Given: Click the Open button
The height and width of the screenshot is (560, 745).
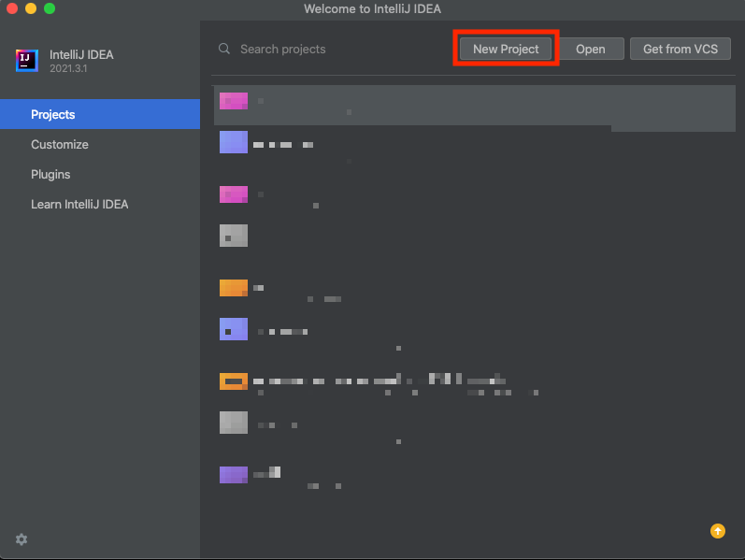Looking at the screenshot, I should pyautogui.click(x=591, y=49).
